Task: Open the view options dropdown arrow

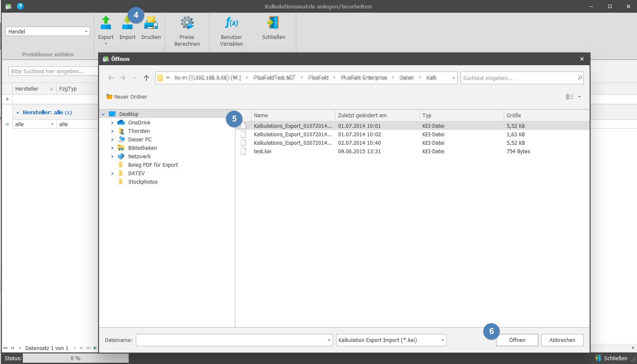Action: pos(579,97)
